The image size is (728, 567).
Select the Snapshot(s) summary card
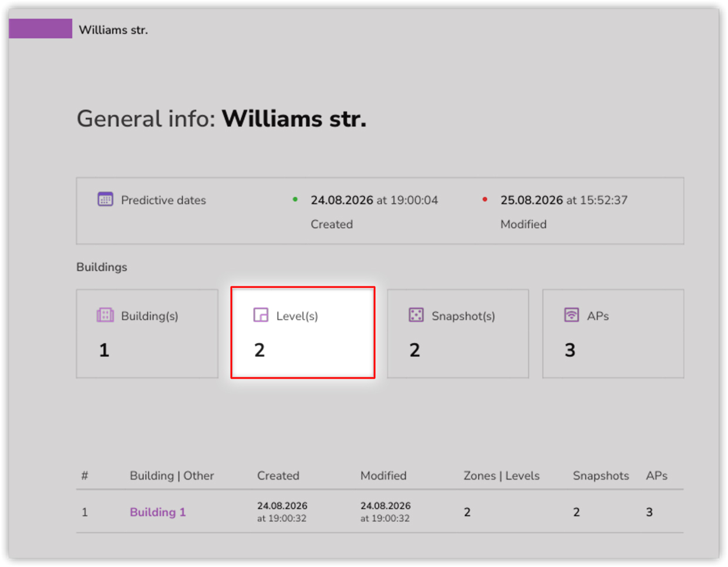click(458, 333)
